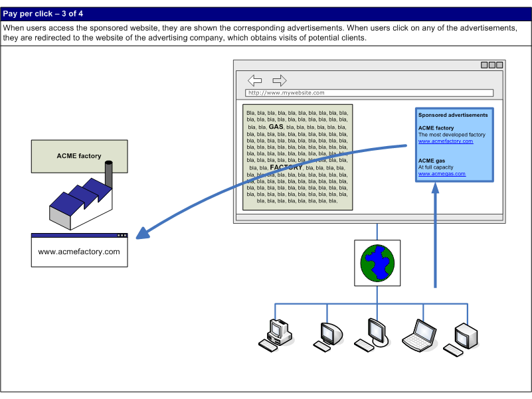Screen dimensions: 532x399
Task: Click the laptop computer icon
Action: (x=419, y=335)
